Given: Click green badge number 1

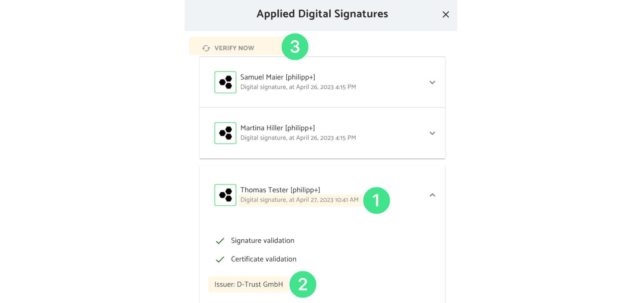Looking at the screenshot, I should (376, 200).
